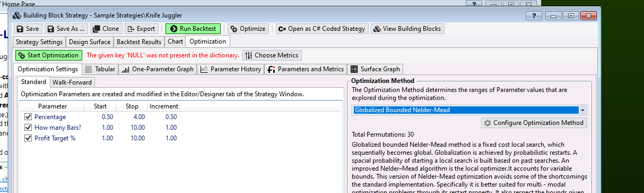Screen dimensions: 644x193
Task: Open the Backtest Results tab
Action: point(139,41)
